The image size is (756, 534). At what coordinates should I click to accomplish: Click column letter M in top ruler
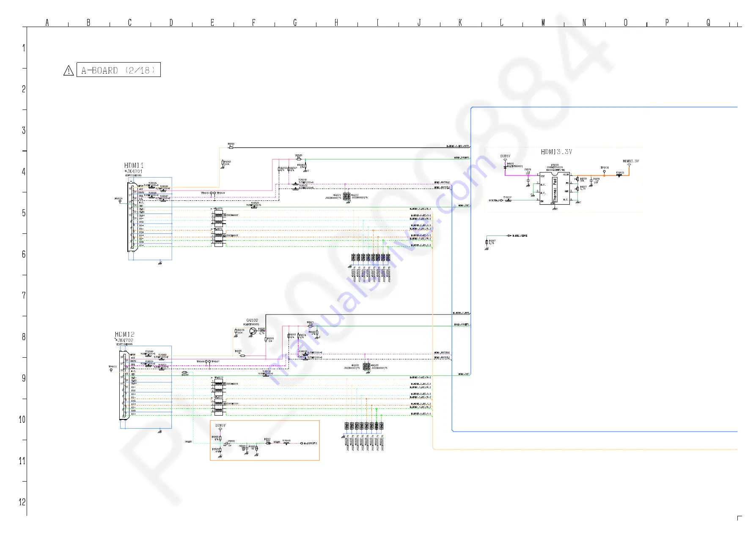[x=543, y=22]
